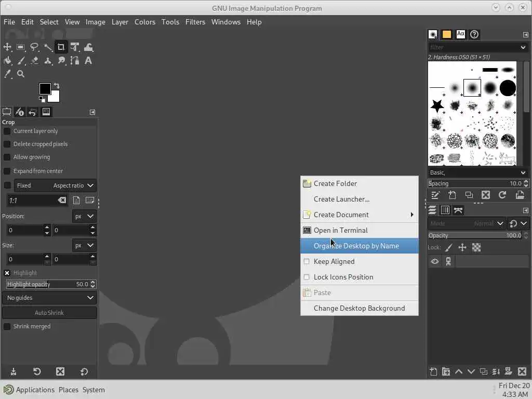The height and width of the screenshot is (399, 532).
Task: Click the New layer button icon
Action: click(x=433, y=372)
